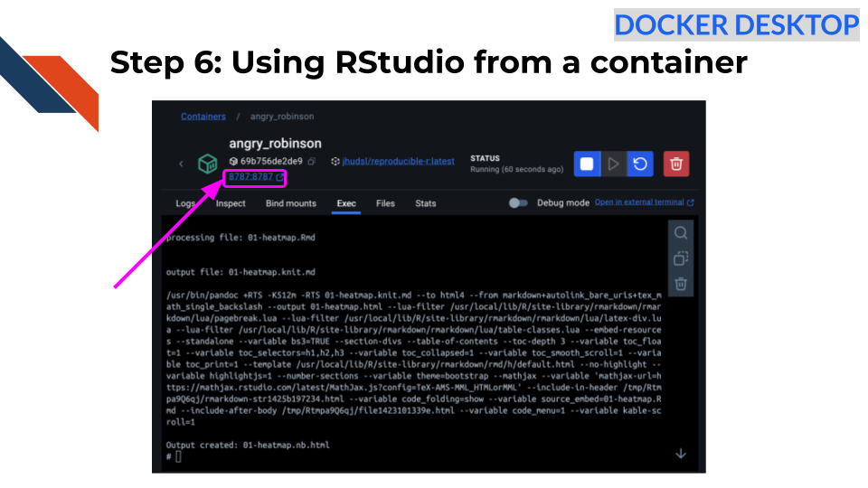Restart the container with circular arrow
Screen dimensions: 868x488
pos(640,164)
